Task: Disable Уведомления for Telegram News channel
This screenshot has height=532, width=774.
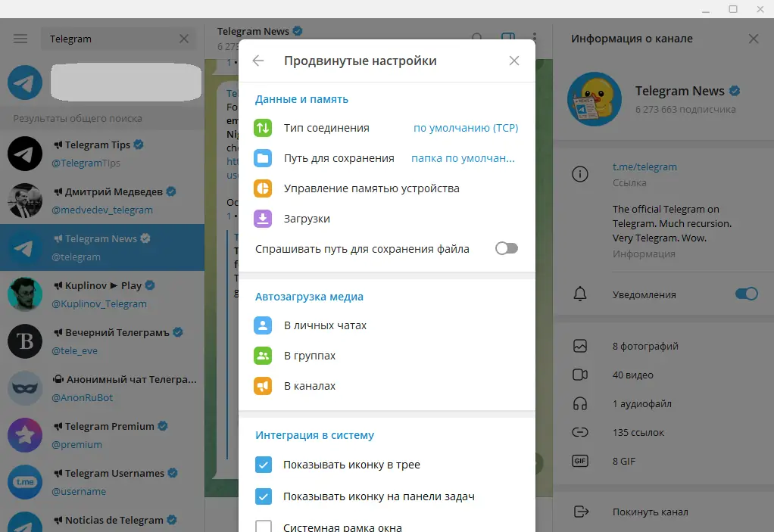Action: click(x=746, y=293)
